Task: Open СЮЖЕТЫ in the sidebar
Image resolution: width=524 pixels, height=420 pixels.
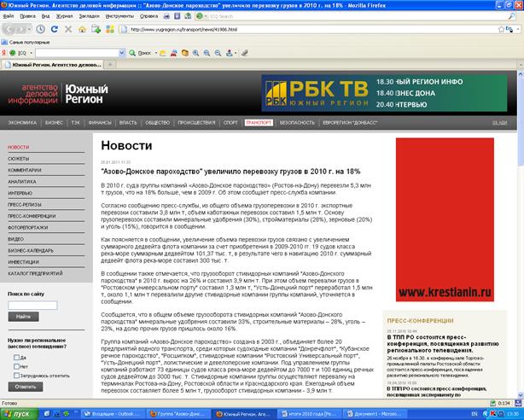Action: 19,159
